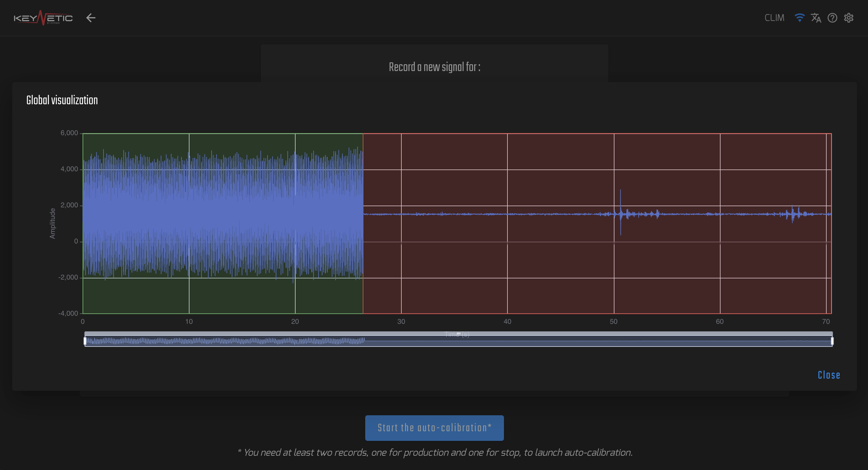Select the green production signal region
Screen dimensions: 868x470
point(223,224)
